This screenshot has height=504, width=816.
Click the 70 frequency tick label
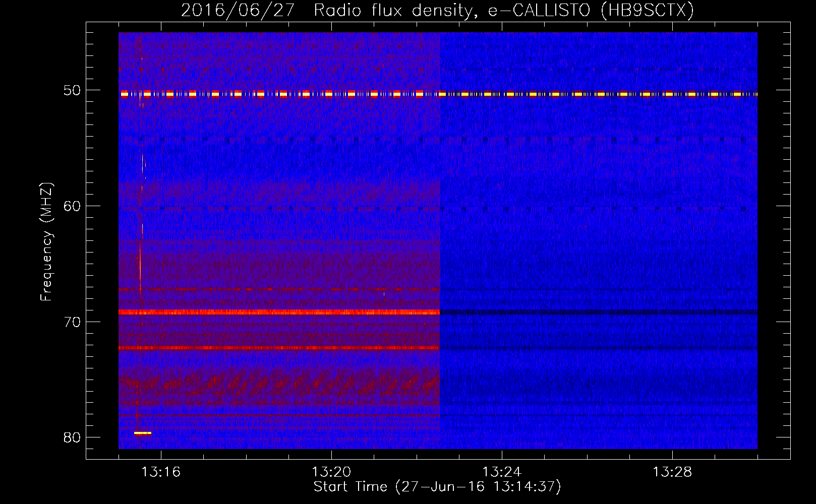(x=72, y=322)
